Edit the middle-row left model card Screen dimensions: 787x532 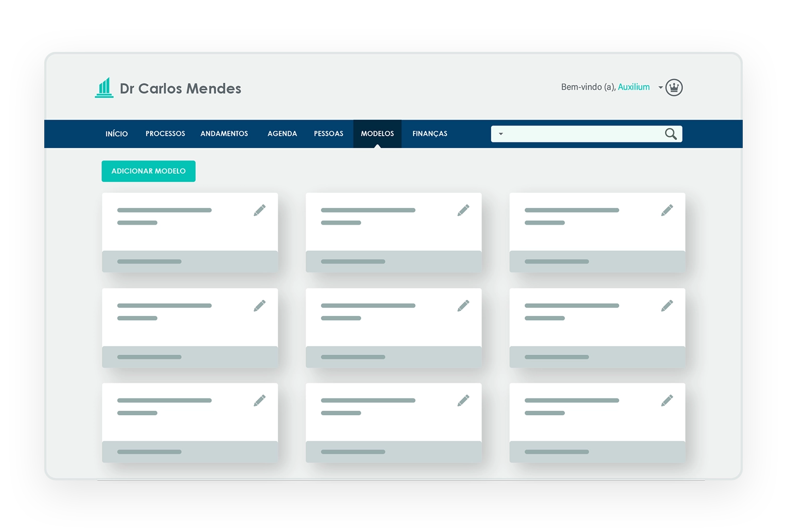[x=259, y=306]
